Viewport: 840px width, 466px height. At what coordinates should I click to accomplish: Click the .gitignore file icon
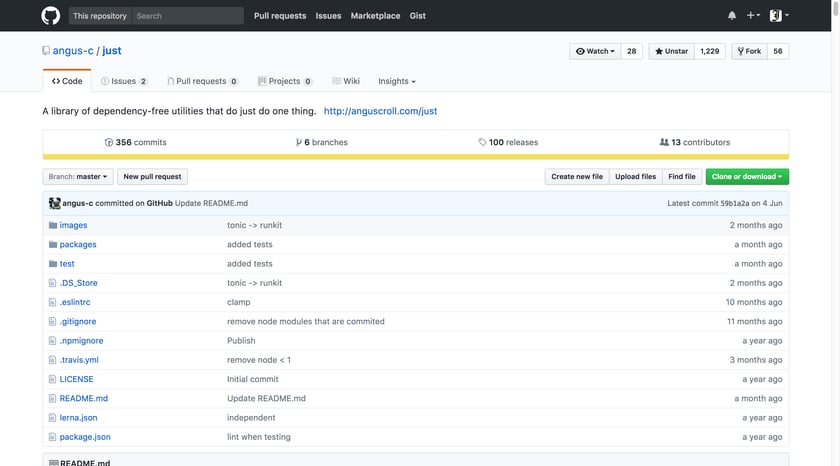click(x=52, y=321)
